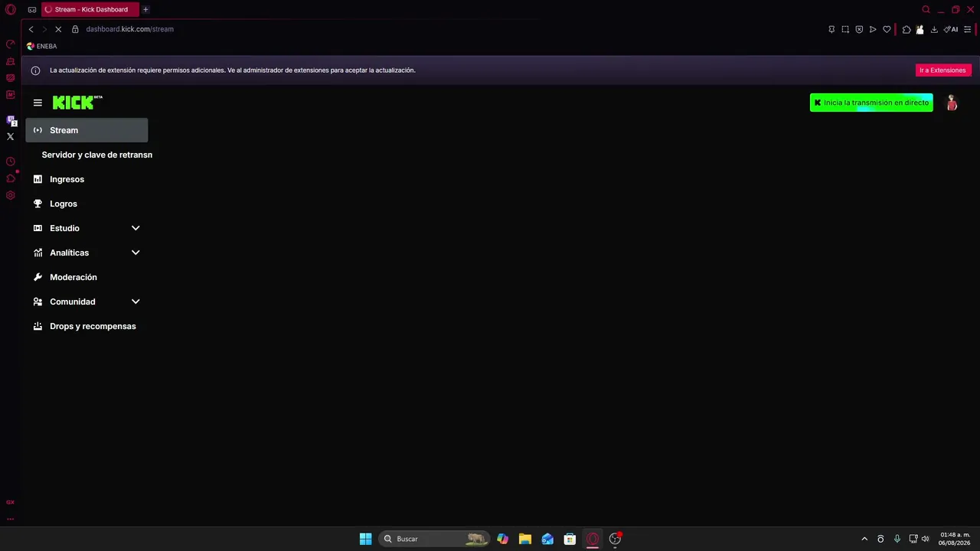Screen dimensions: 980x551
Task: Go to the Ingresos page
Action: pos(87,179)
